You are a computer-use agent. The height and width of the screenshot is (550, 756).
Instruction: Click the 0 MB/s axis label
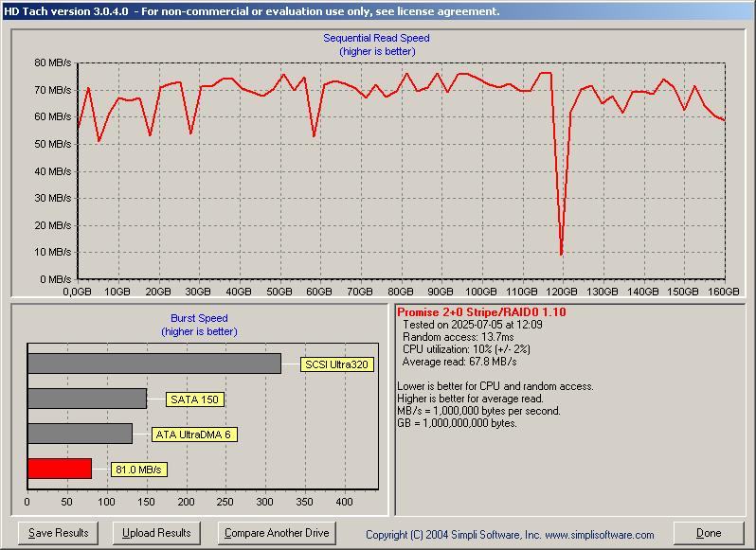point(56,279)
